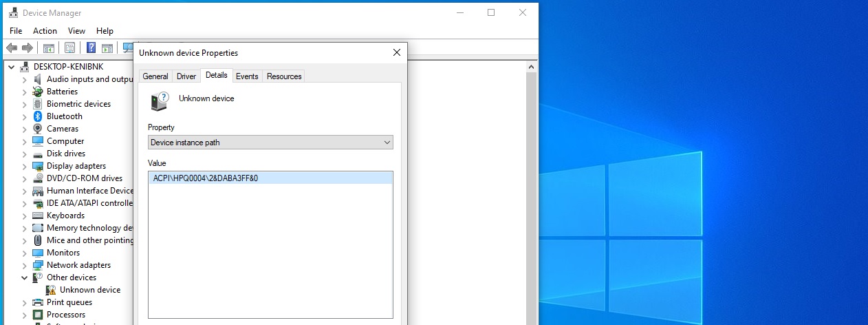Image resolution: width=868 pixels, height=325 pixels.
Task: Switch to the General tab
Action: 155,76
